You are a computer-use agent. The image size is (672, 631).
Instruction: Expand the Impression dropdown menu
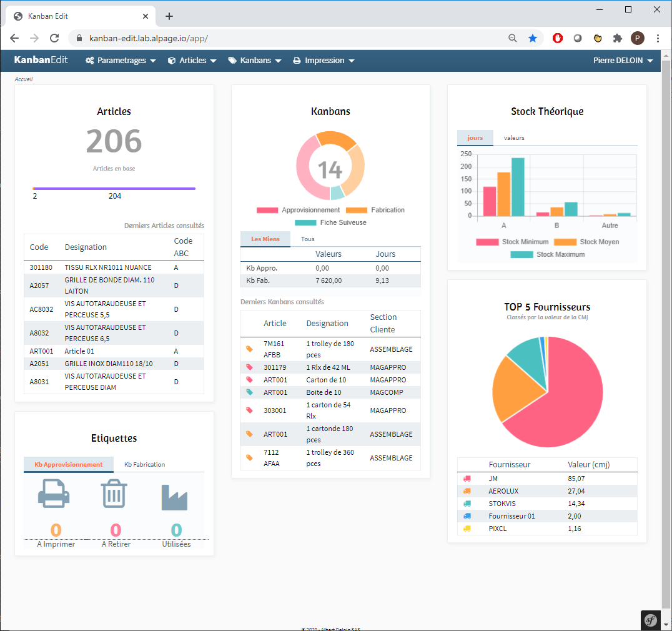click(x=324, y=61)
